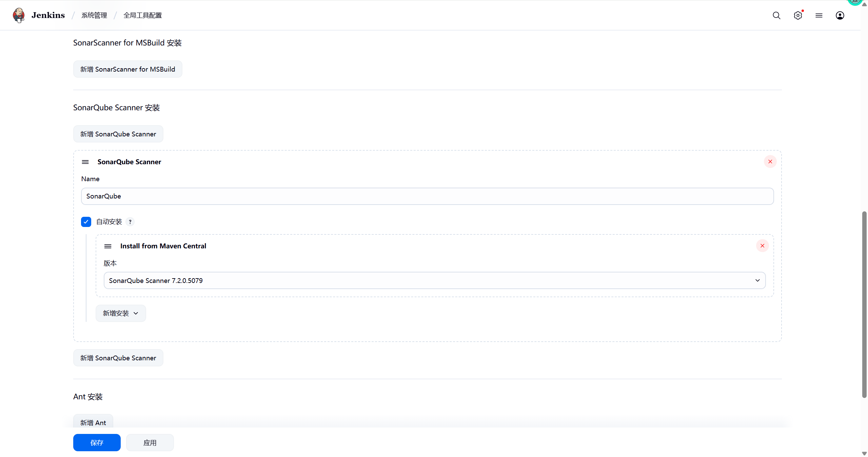Viewport: 868px width, 457px height.
Task: Click the 保存 button
Action: [x=97, y=442]
